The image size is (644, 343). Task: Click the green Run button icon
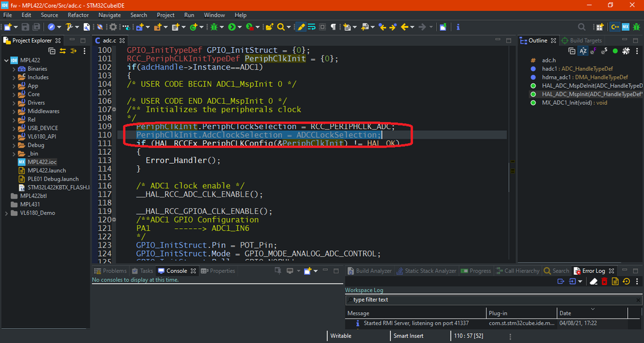tap(232, 27)
